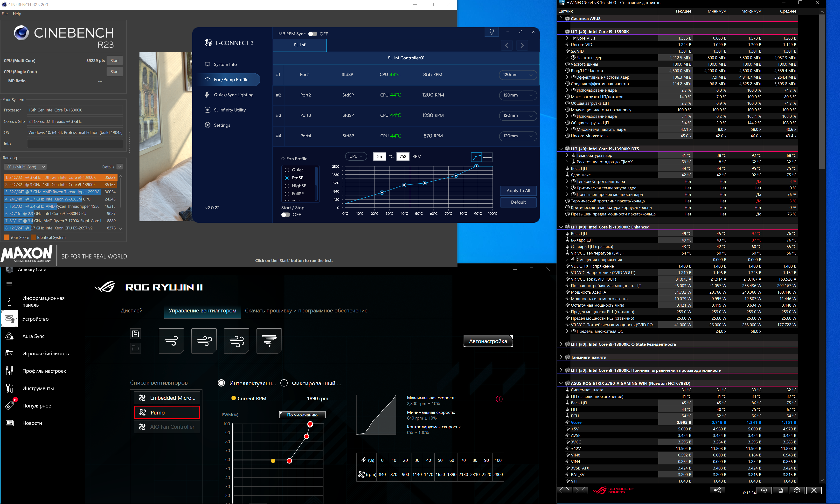The height and width of the screenshot is (504, 840).
Task: Select the Фиксированный mode radio button
Action: click(284, 383)
